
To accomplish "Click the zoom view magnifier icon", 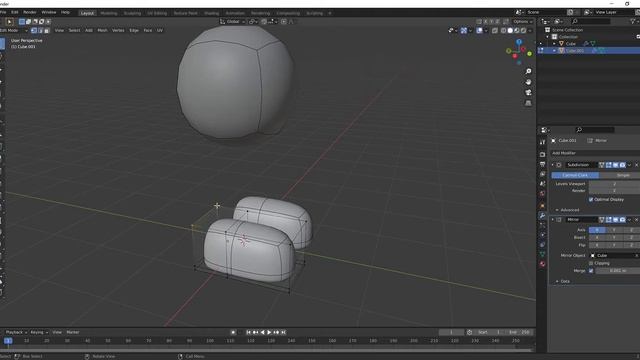I will pos(528,71).
